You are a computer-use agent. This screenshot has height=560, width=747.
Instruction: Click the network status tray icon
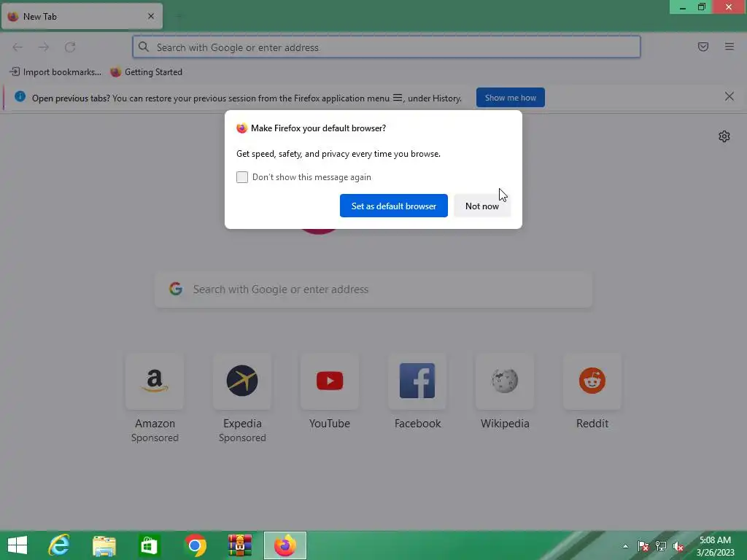[x=661, y=546]
